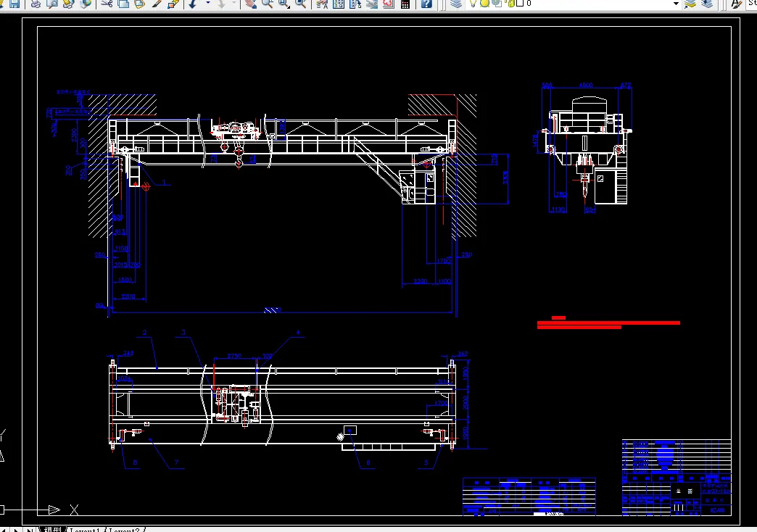Click leader number 6 in plan view

tap(368, 462)
